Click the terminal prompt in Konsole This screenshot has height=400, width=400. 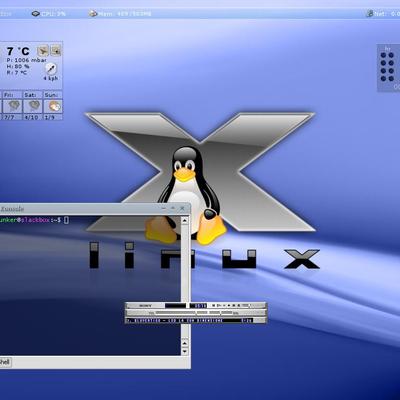(34, 220)
